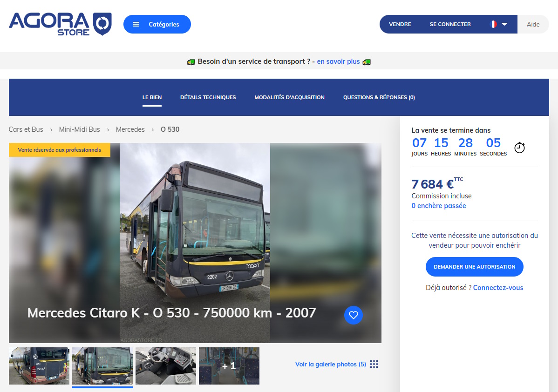Click '0 enchère passée' link
The image size is (558, 392).
pyautogui.click(x=439, y=206)
